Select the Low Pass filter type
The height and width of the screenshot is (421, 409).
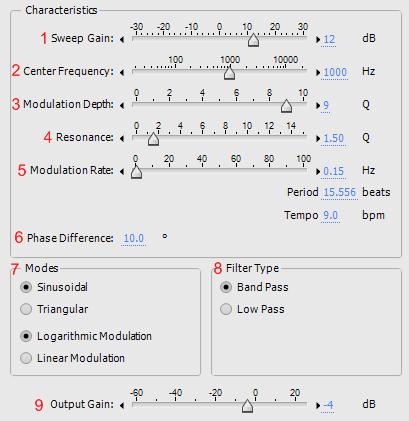coord(226,309)
